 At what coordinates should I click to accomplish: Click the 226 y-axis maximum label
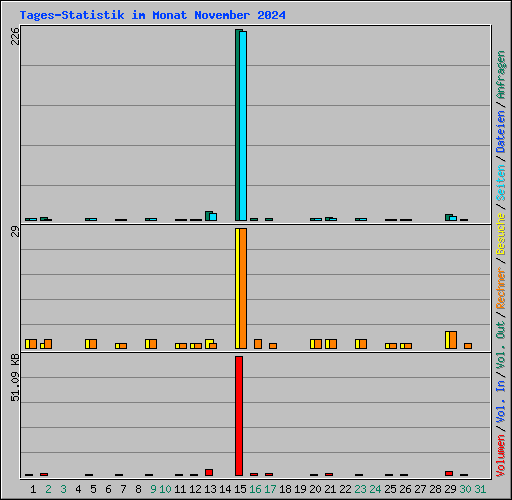(15, 36)
